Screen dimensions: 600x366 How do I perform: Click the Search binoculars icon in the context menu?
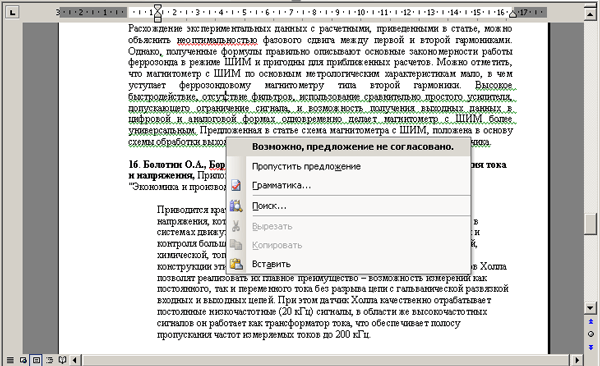[x=236, y=206]
